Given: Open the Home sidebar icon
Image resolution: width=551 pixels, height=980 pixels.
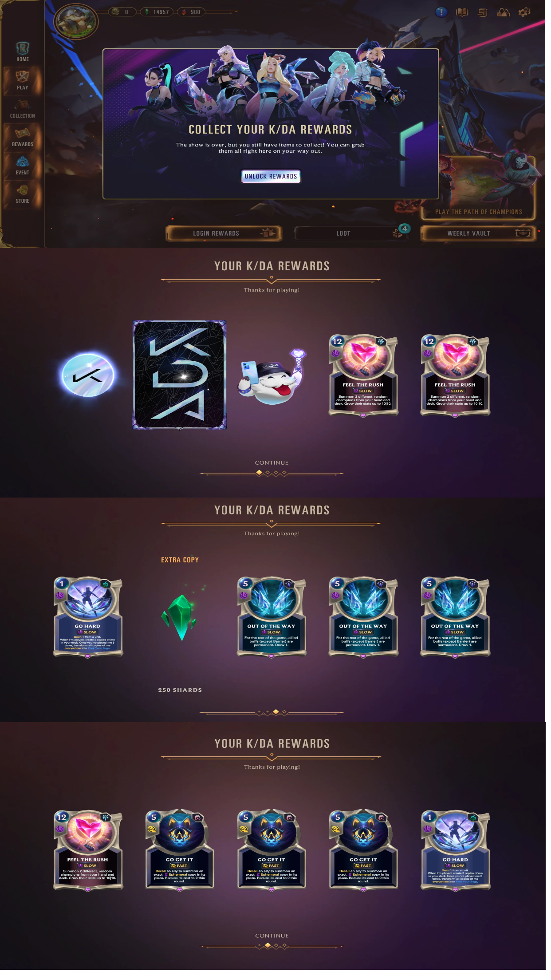Looking at the screenshot, I should coord(22,51).
